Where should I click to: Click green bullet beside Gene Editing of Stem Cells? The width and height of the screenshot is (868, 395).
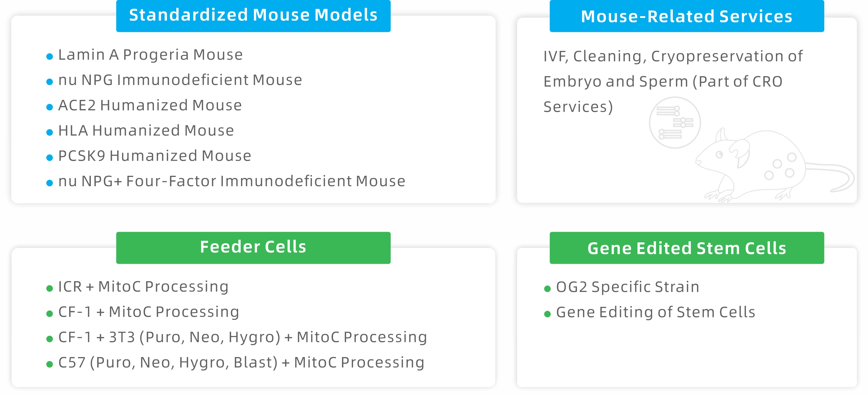click(x=547, y=314)
